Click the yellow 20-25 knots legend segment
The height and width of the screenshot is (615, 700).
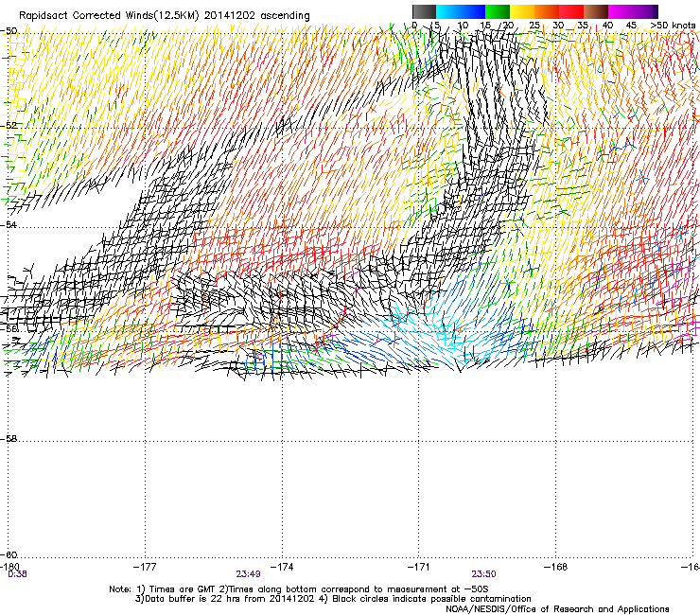pos(522,11)
